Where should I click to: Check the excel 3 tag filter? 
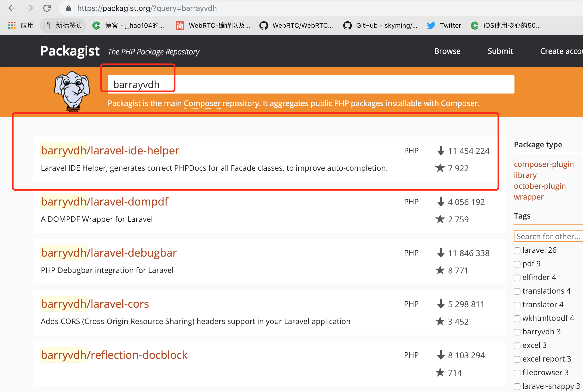517,346
